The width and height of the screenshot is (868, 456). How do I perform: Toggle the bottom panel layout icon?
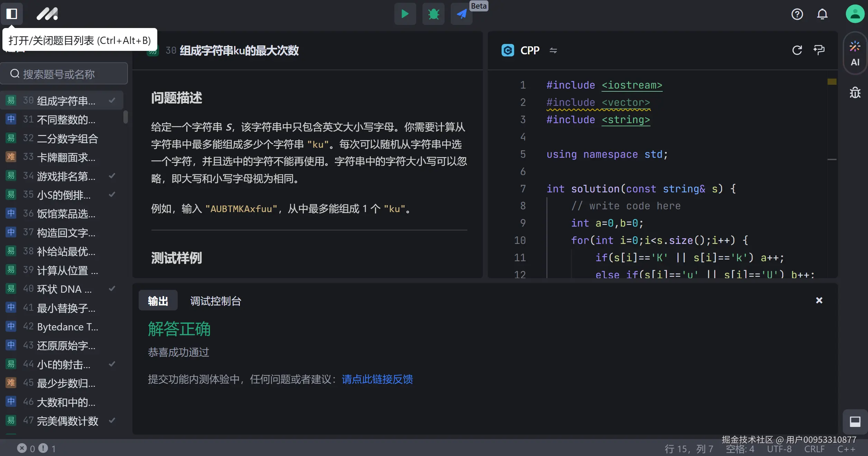tap(855, 421)
